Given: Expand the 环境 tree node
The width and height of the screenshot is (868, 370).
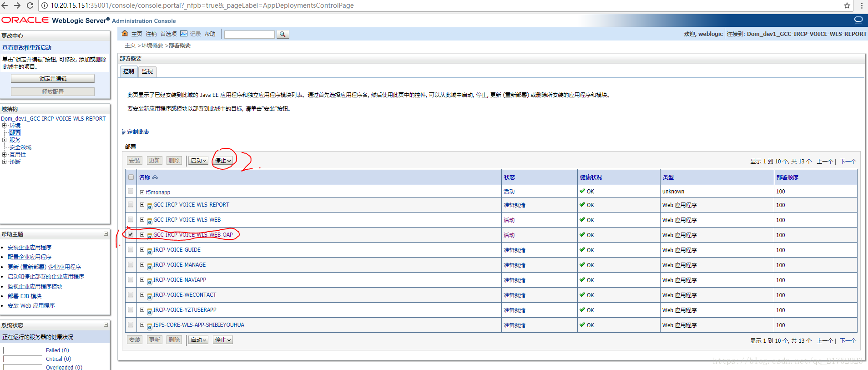Looking at the screenshot, I should tap(4, 125).
